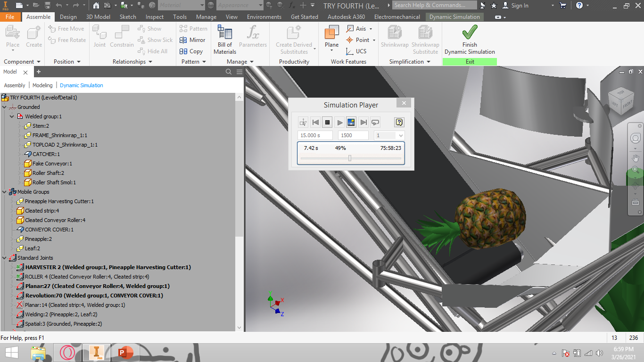Switch to the Design ribbon tab
Image resolution: width=644 pixels, height=362 pixels.
(67, 16)
